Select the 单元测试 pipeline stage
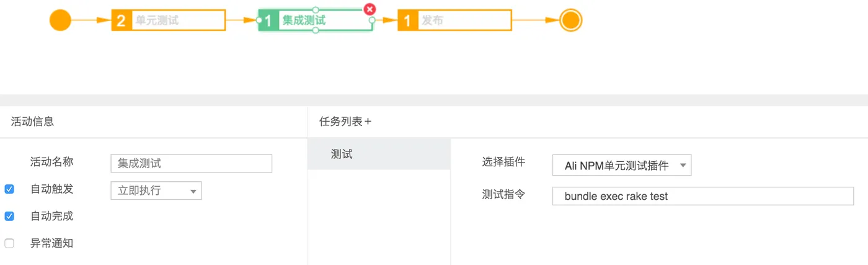 pos(169,20)
